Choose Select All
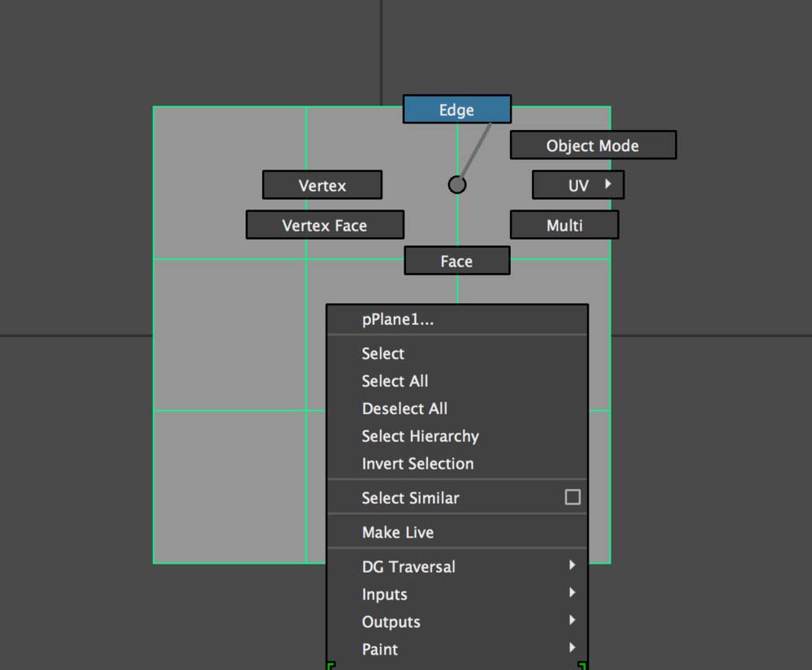This screenshot has width=812, height=670. point(457,381)
